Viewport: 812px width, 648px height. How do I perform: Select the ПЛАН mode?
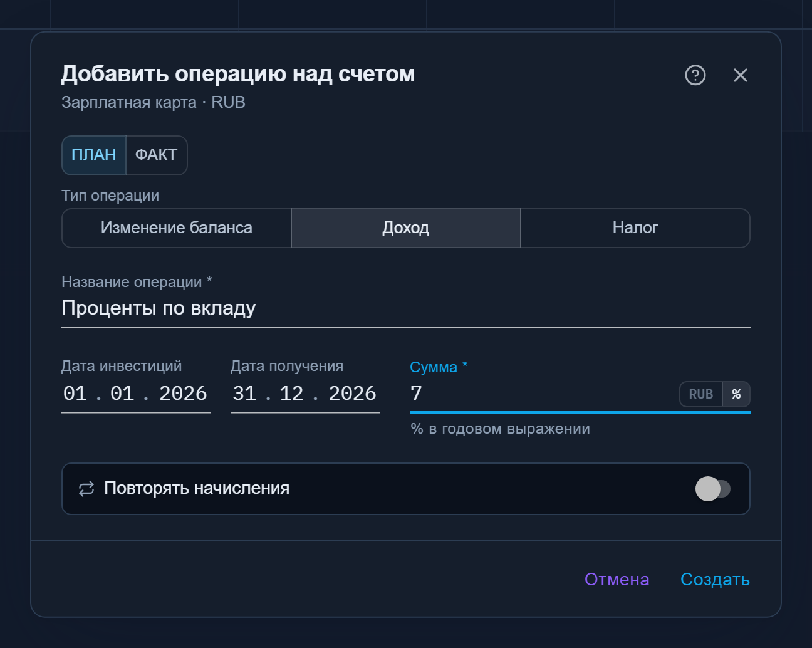coord(94,155)
